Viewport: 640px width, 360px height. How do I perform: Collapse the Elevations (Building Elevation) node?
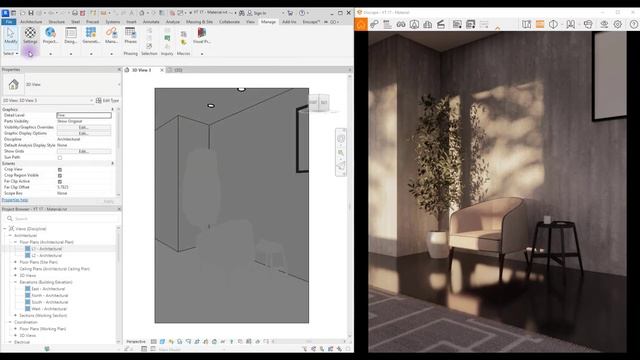point(16,282)
